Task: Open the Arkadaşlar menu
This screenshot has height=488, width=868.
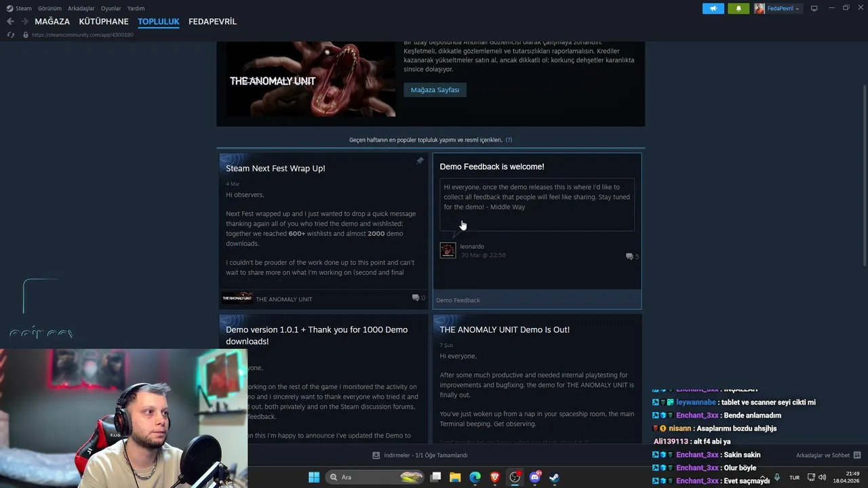Action: pyautogui.click(x=81, y=8)
